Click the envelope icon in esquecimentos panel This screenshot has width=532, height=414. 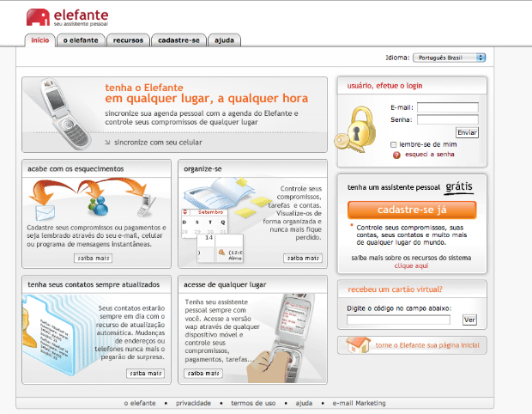(x=45, y=213)
